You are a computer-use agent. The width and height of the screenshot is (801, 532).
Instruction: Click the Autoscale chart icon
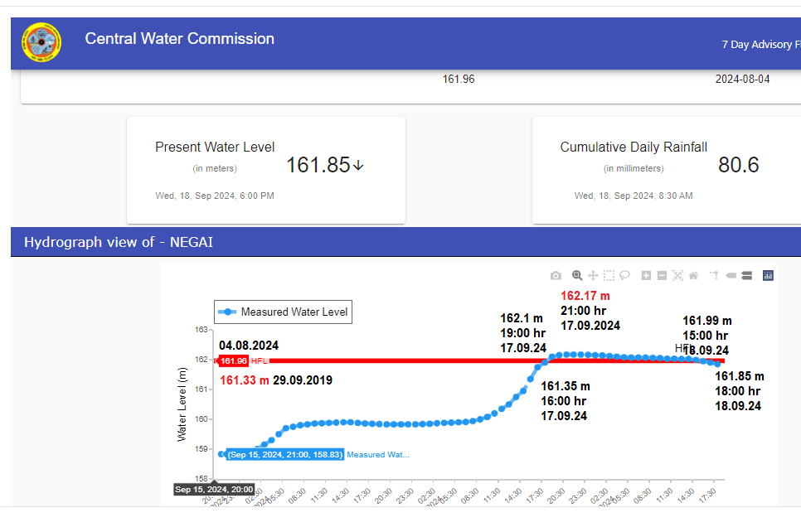coord(677,275)
